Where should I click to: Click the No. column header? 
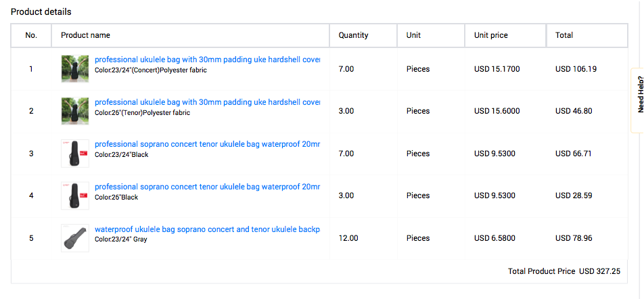point(31,35)
